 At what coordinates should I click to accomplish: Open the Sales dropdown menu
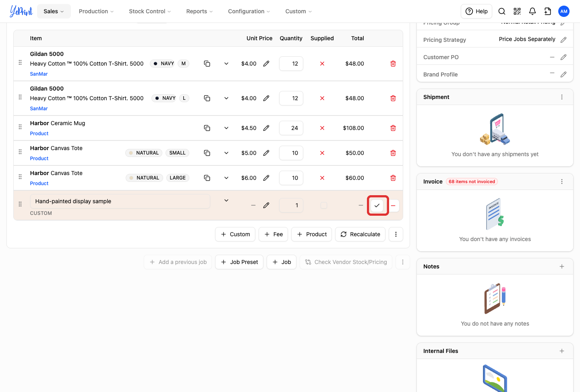tap(54, 11)
